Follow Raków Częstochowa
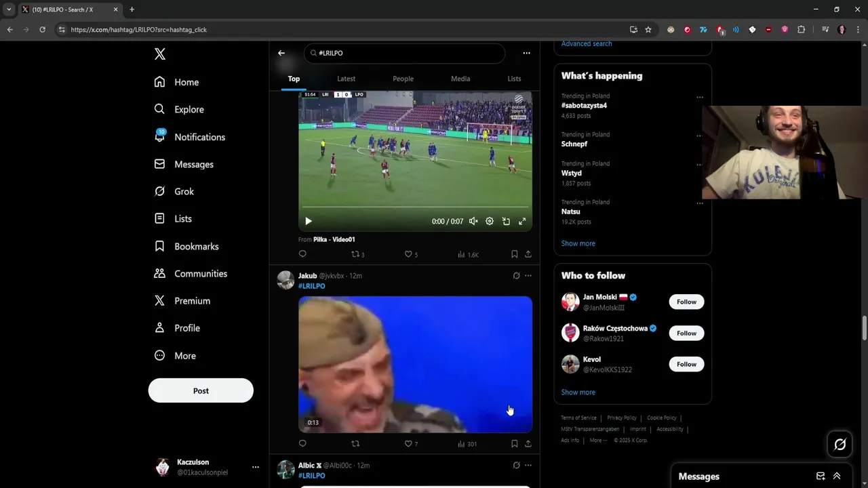The height and width of the screenshot is (488, 868). [686, 333]
